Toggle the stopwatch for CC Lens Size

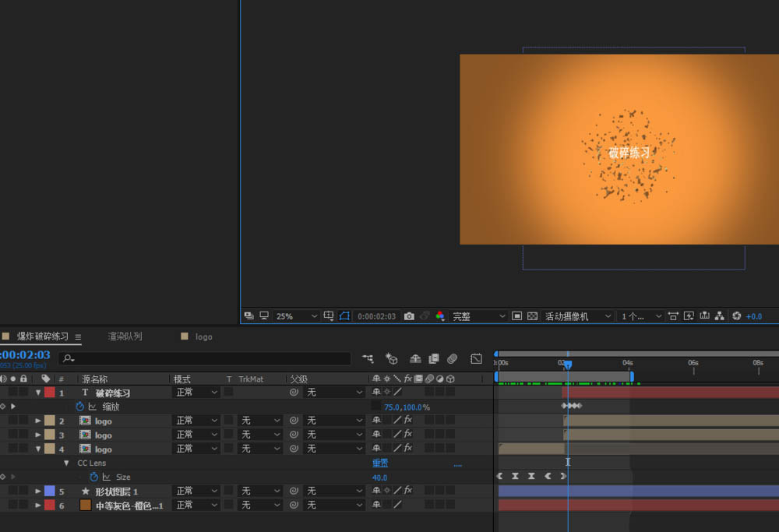(94, 477)
